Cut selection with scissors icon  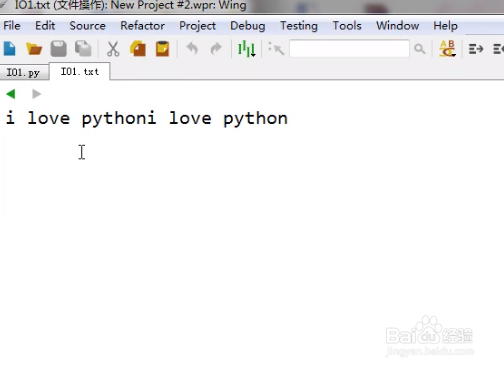(113, 49)
